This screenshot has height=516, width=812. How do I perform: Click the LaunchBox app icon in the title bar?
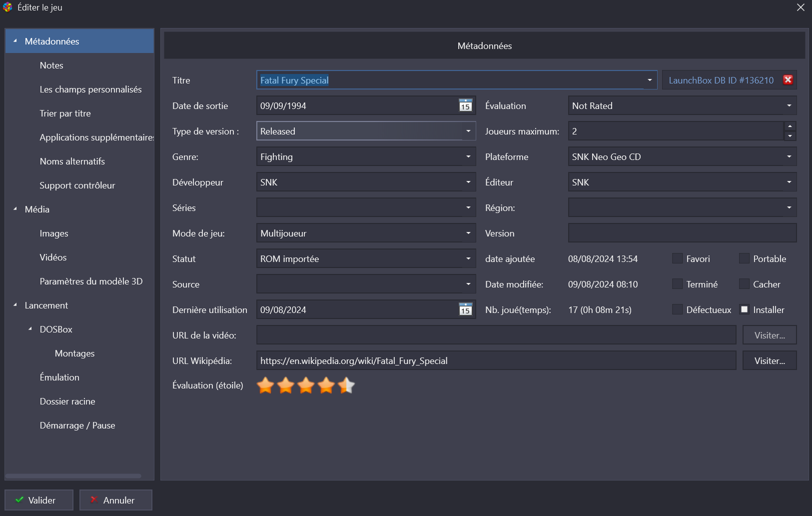tap(7, 7)
